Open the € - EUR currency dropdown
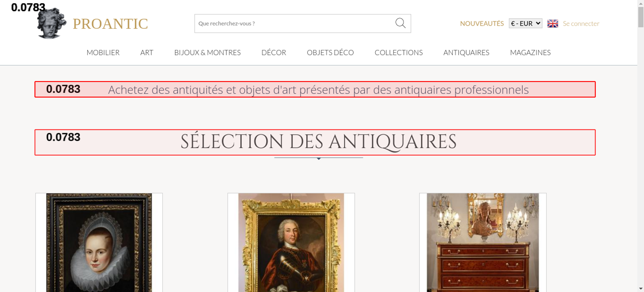Viewport: 644px width, 292px height. (526, 23)
